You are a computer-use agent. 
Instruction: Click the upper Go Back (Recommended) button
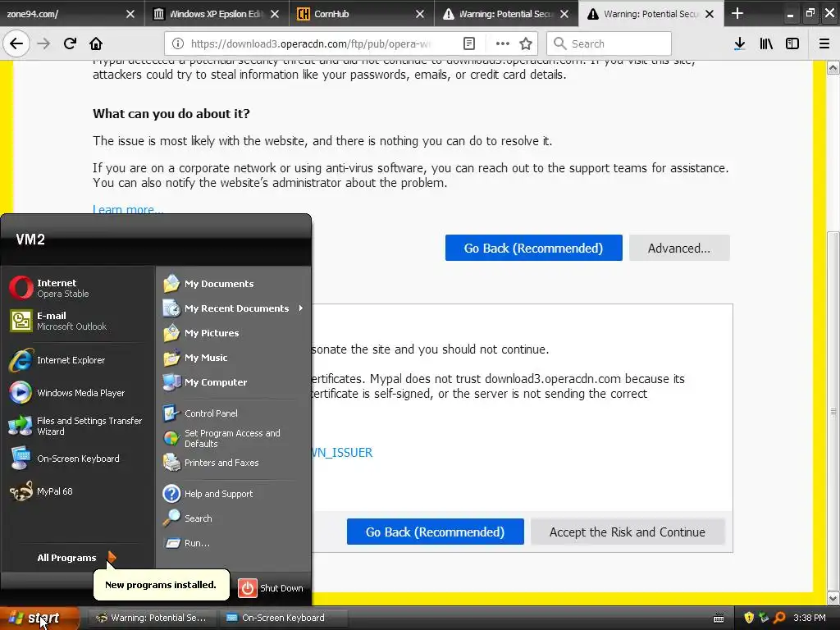tap(533, 248)
